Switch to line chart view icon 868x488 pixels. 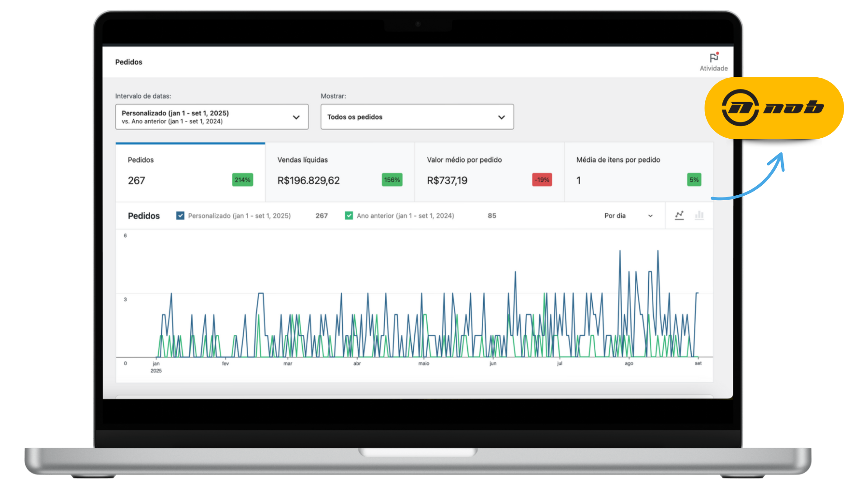pos(679,216)
